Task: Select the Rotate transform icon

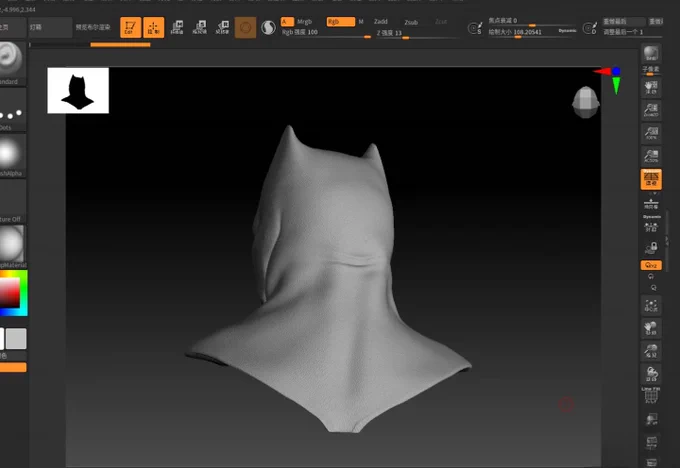Action: coord(222,27)
